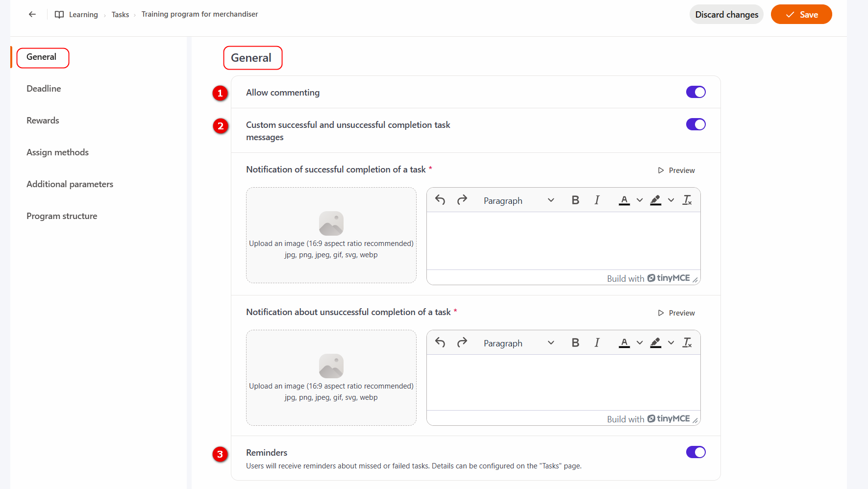The image size is (868, 489).
Task: Click Discard changes button
Action: point(726,14)
